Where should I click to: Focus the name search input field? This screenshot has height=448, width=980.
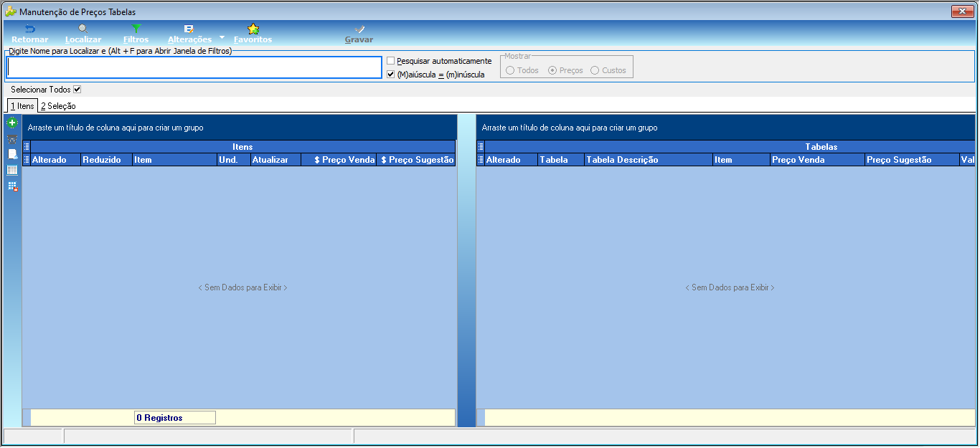pos(194,67)
